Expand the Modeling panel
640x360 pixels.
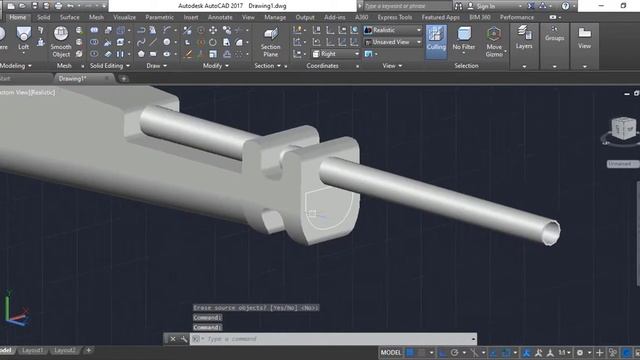[16, 66]
